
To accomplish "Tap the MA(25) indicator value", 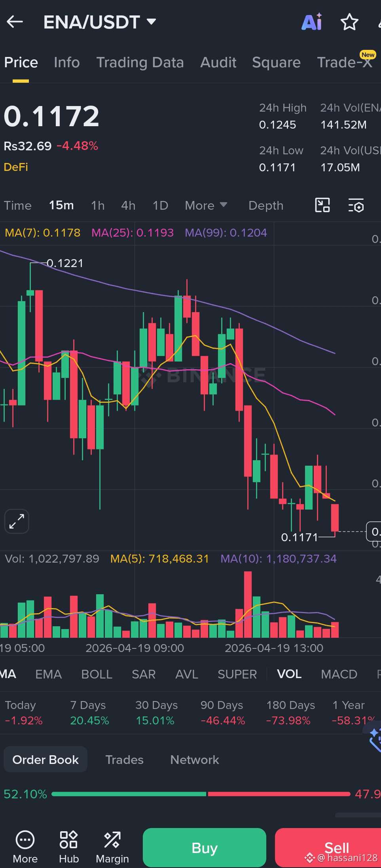I will pos(133,233).
